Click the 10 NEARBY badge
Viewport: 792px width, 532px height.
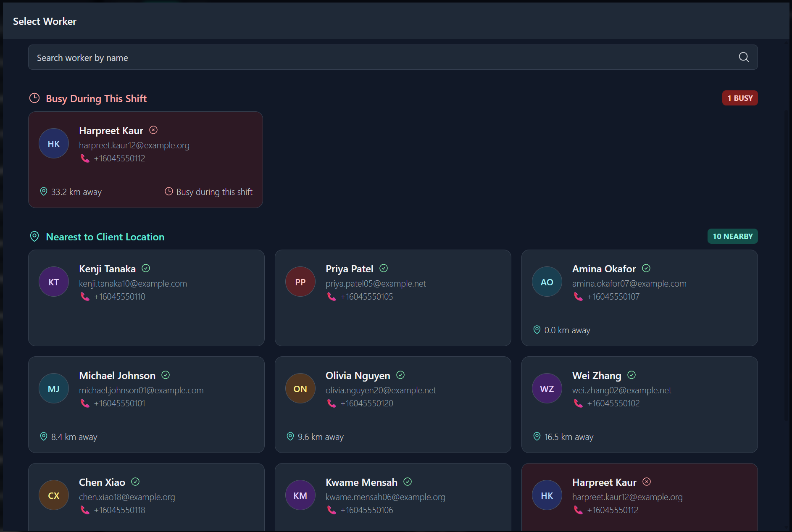coord(732,236)
